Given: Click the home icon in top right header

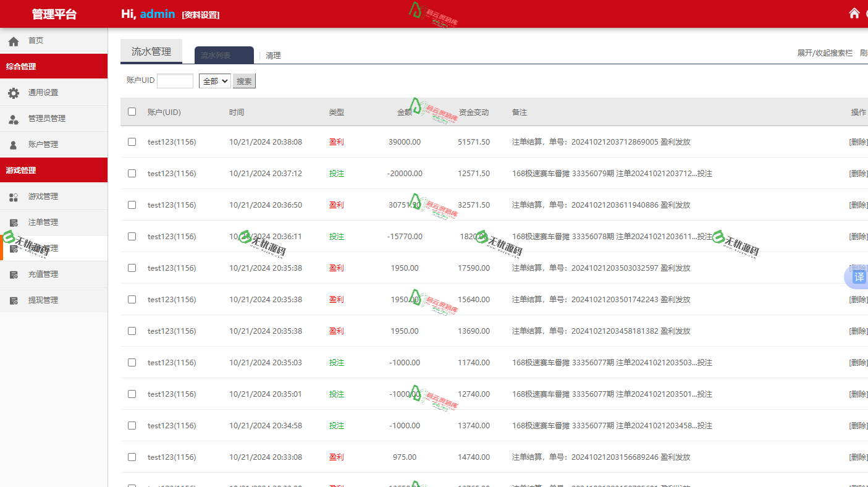Looking at the screenshot, I should [854, 14].
